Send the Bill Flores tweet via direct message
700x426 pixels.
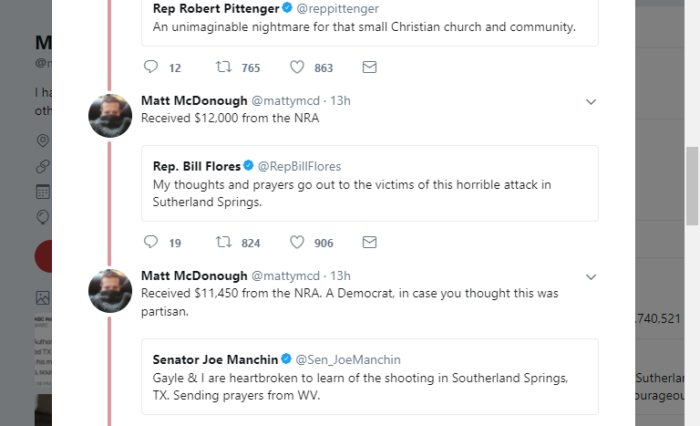pyautogui.click(x=369, y=242)
